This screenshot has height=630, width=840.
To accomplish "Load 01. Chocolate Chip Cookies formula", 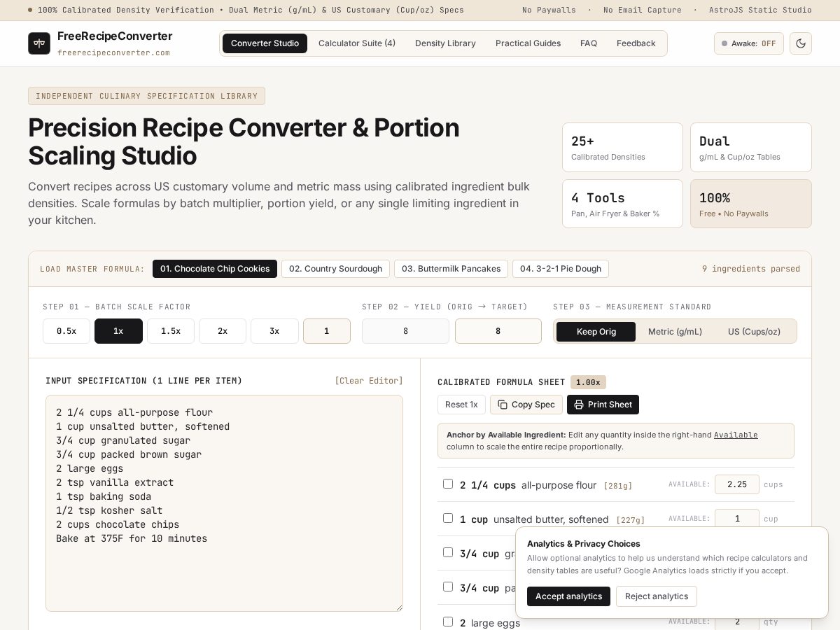I will coord(215,269).
